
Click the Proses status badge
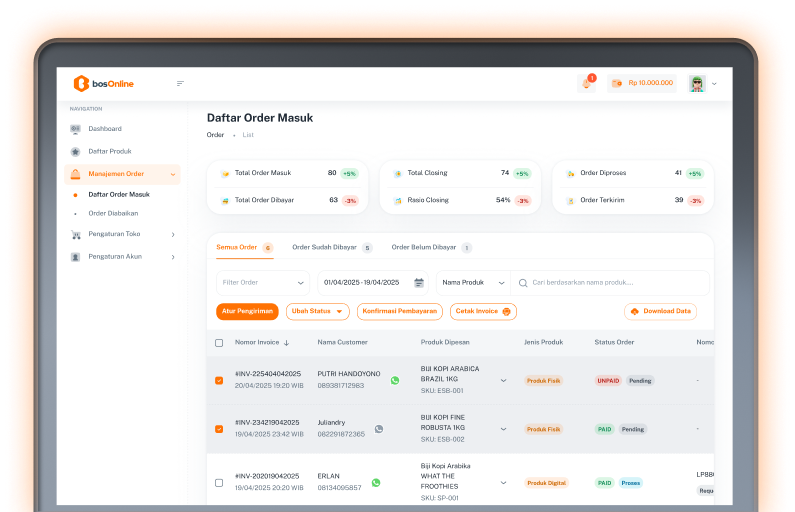pyautogui.click(x=631, y=483)
